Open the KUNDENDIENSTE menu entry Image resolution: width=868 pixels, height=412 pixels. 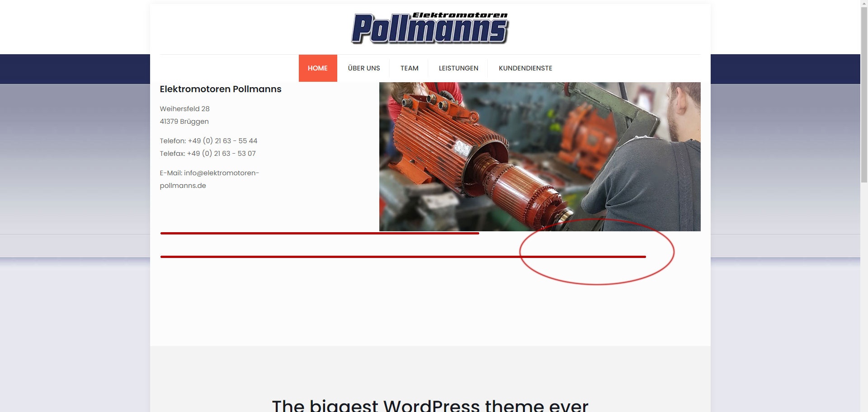[x=525, y=68]
